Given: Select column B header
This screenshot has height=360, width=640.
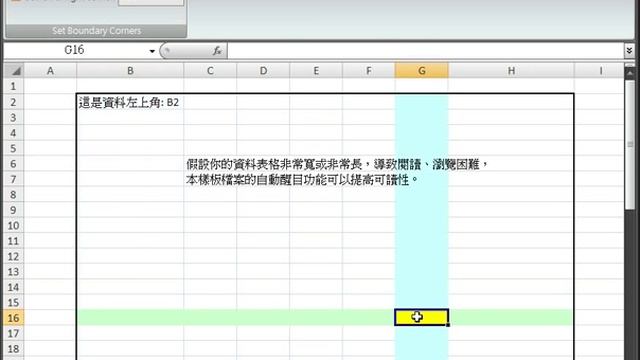Looking at the screenshot, I should pos(130,71).
